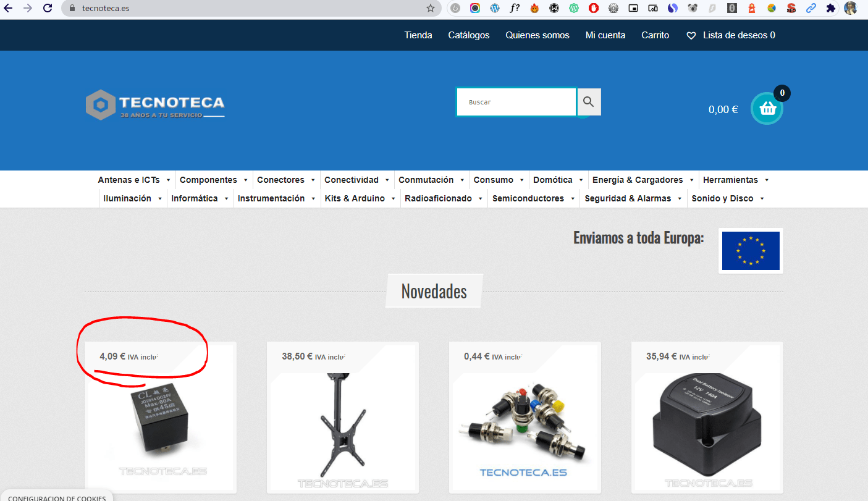
Task: Open the responsive devices extension icon
Action: click(653, 8)
